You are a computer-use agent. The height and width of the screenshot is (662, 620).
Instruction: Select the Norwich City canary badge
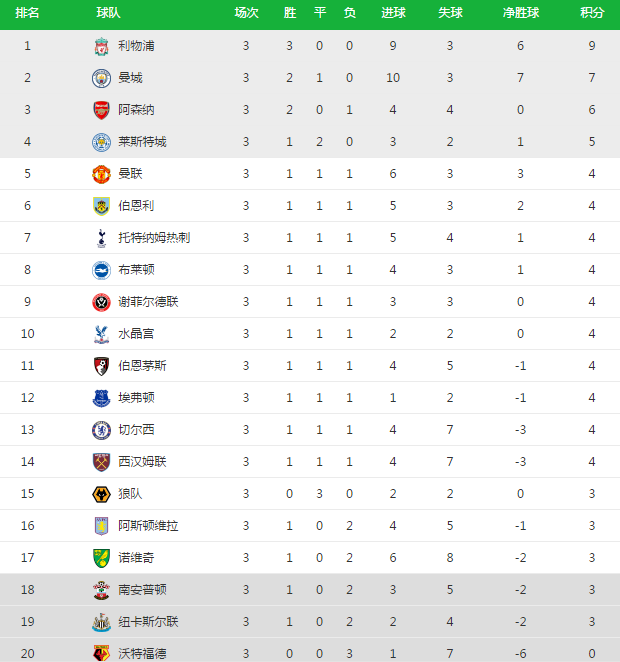pyautogui.click(x=101, y=558)
